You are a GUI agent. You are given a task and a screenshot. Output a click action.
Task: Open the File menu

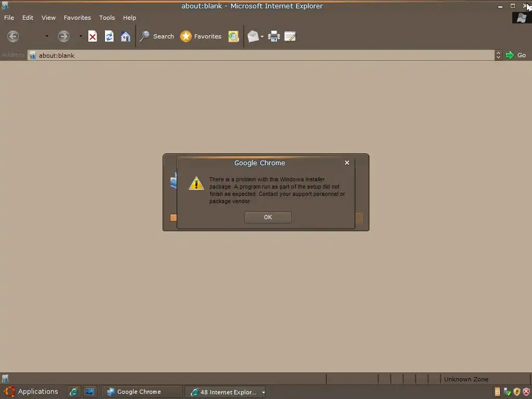coord(9,18)
